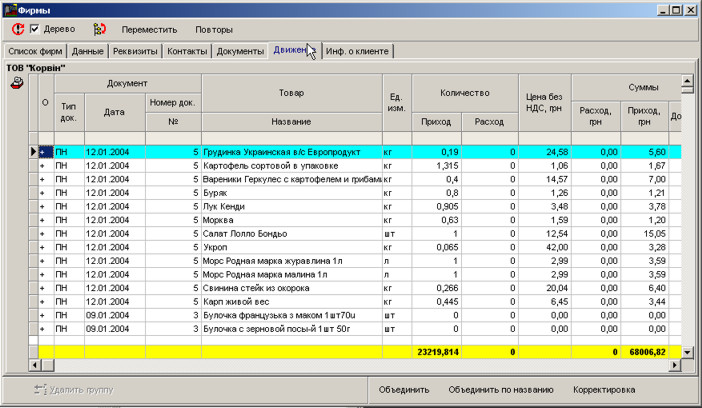Image resolution: width=702 pixels, height=408 pixels.
Task: Switch to the Реквизиты tab
Action: [136, 51]
